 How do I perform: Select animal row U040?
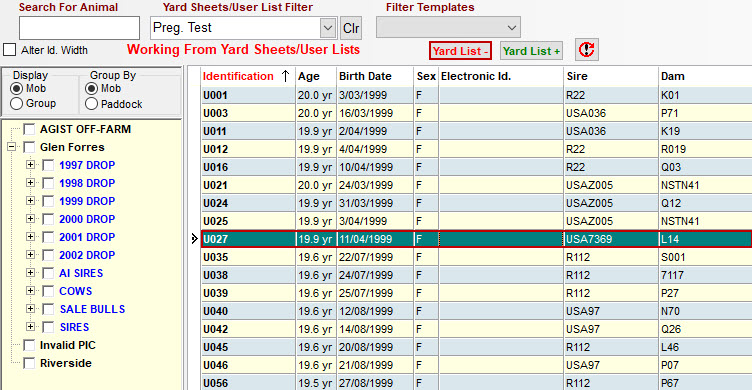(477, 311)
